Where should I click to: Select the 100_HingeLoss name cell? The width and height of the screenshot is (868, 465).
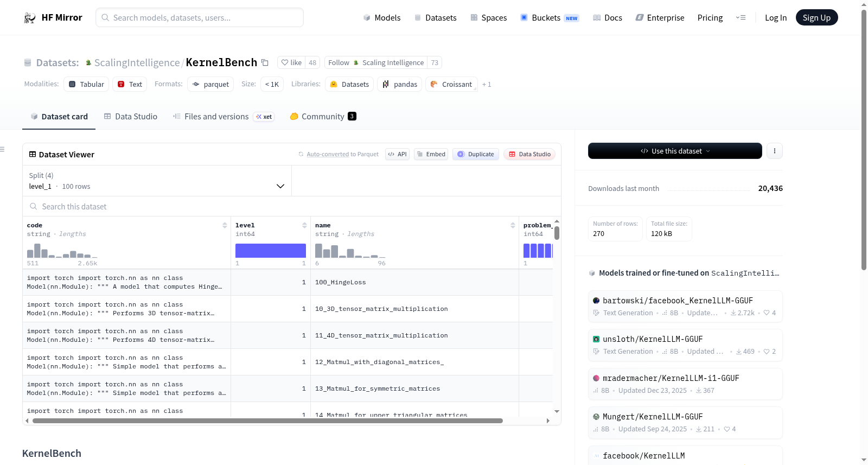point(414,282)
